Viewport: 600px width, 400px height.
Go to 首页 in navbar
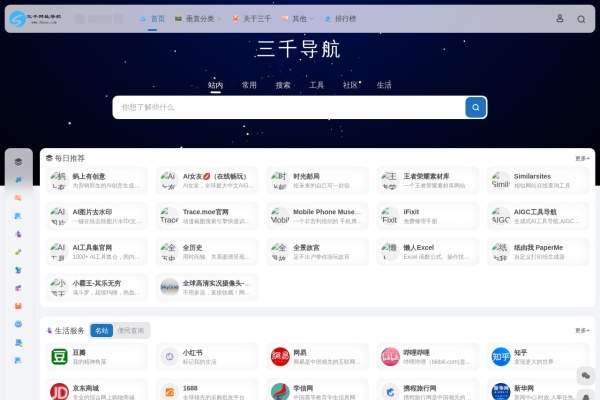[152, 18]
